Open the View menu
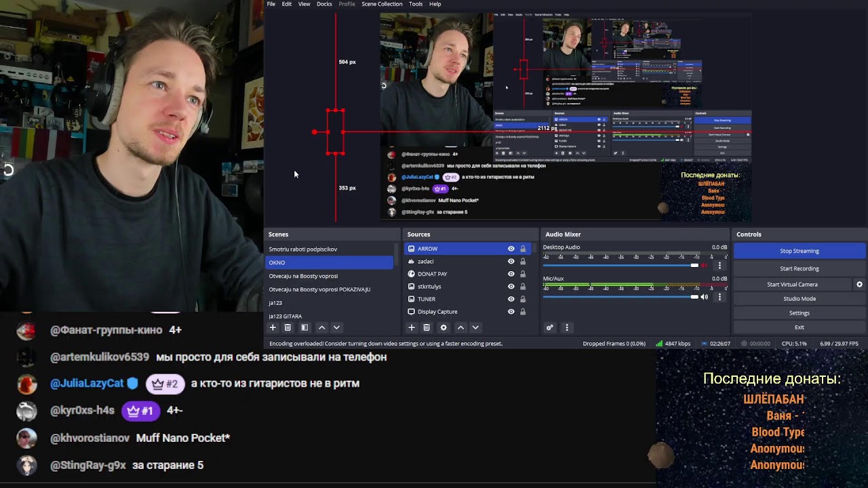 point(304,4)
